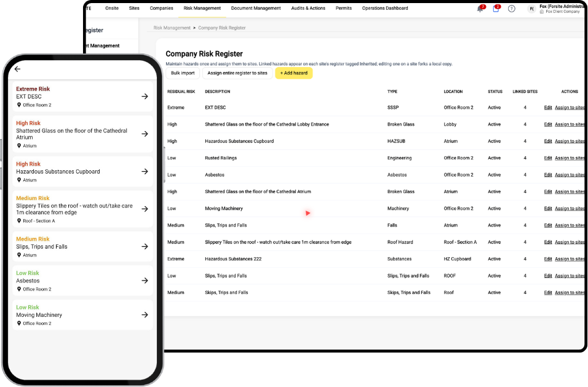Click the Linked Sites column header
The image size is (588, 387).
click(525, 92)
